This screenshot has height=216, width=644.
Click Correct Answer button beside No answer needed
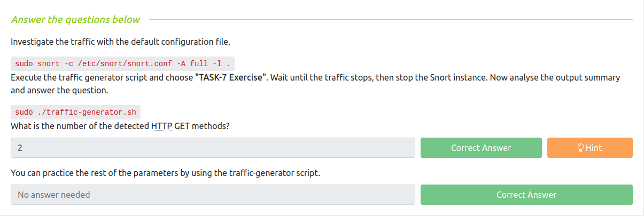click(526, 195)
